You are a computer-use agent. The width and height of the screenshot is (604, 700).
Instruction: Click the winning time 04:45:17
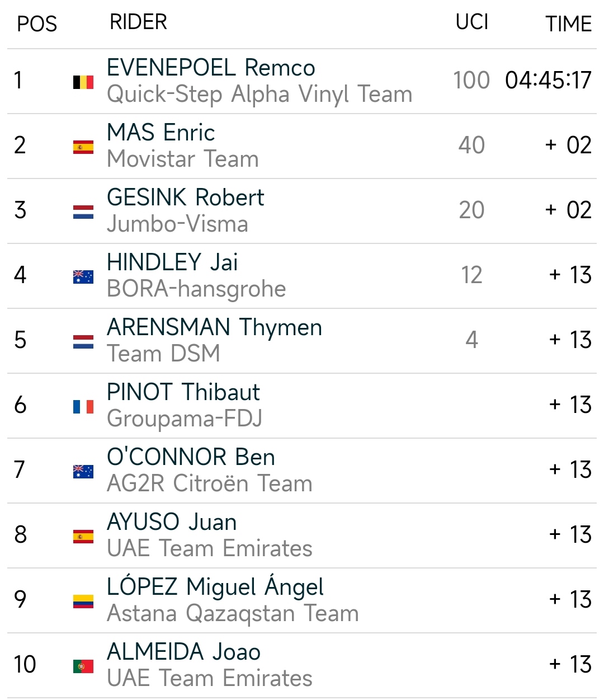tap(548, 80)
